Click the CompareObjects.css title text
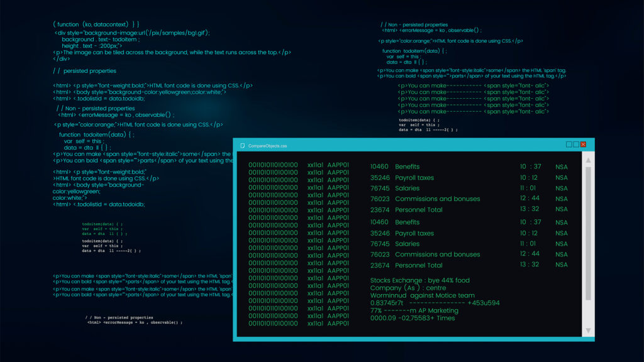The width and height of the screenshot is (644, 362). click(x=267, y=146)
